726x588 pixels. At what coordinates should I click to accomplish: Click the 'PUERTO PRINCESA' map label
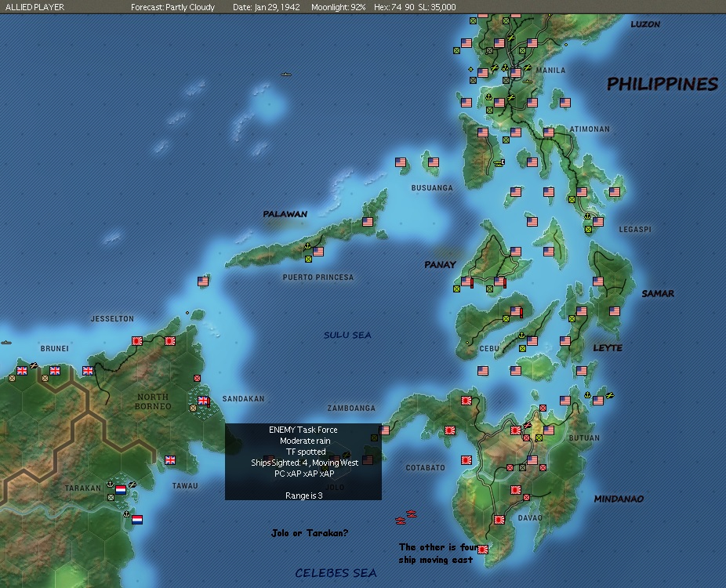pos(318,277)
